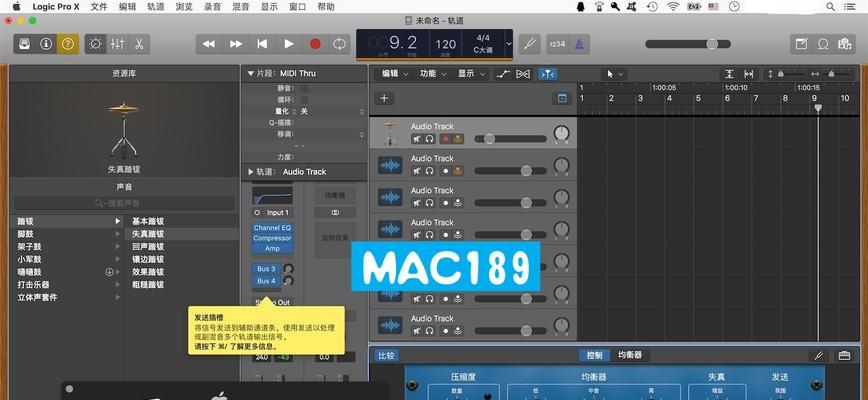Viewport: 868px width, 400px height.
Task: Open the Tuner icon
Action: pos(530,44)
